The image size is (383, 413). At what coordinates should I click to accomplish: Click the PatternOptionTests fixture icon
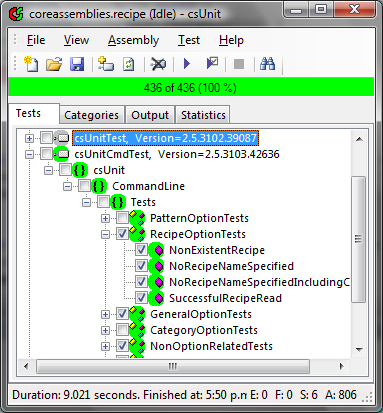point(137,218)
